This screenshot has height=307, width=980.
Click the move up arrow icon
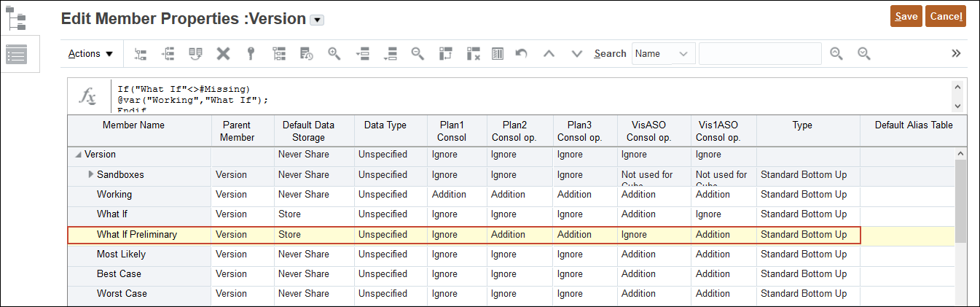coord(549,53)
